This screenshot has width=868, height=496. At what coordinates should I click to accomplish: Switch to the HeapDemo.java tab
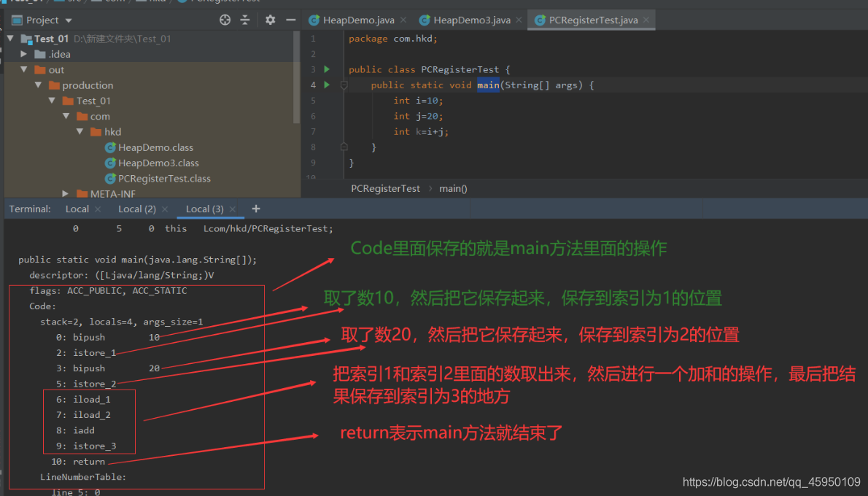tap(359, 20)
